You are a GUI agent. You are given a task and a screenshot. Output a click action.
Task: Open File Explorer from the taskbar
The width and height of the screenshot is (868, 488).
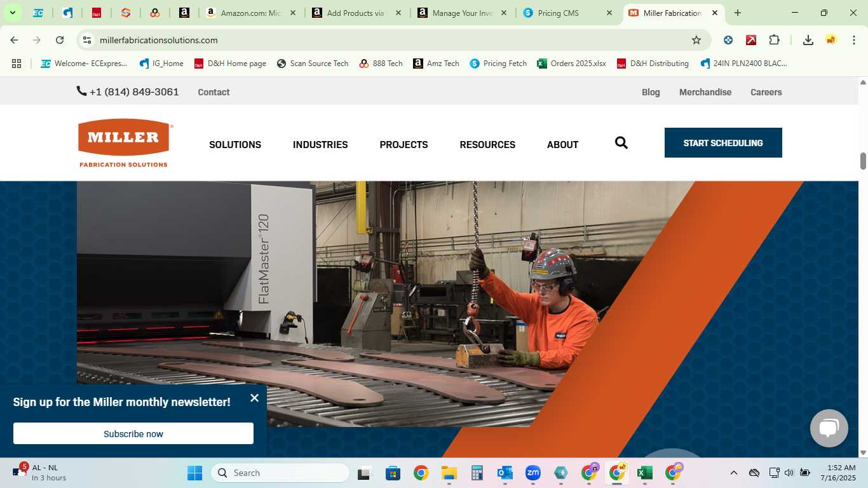449,473
